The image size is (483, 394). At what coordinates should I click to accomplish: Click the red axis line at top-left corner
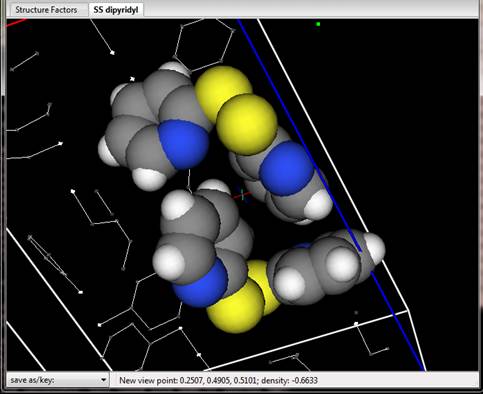pyautogui.click(x=16, y=23)
